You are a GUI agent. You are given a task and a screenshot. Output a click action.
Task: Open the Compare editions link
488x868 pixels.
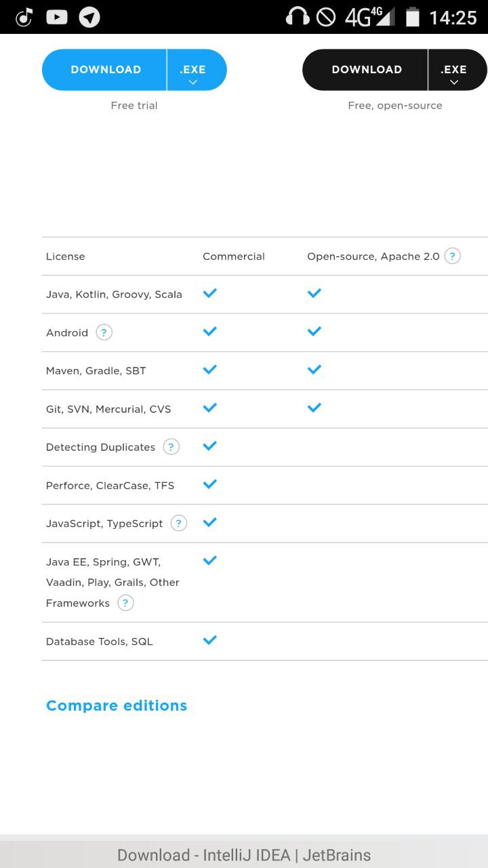click(117, 705)
